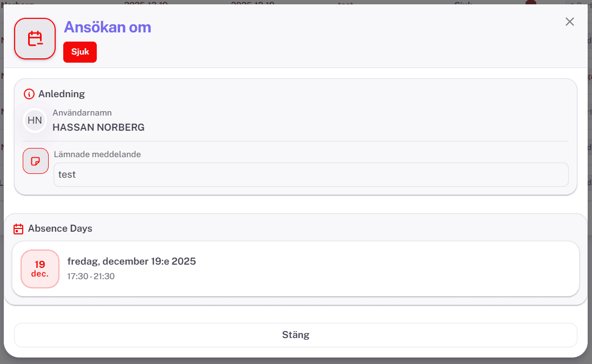Select the HASSAN NORBERG user name
The height and width of the screenshot is (364, 592).
(98, 127)
